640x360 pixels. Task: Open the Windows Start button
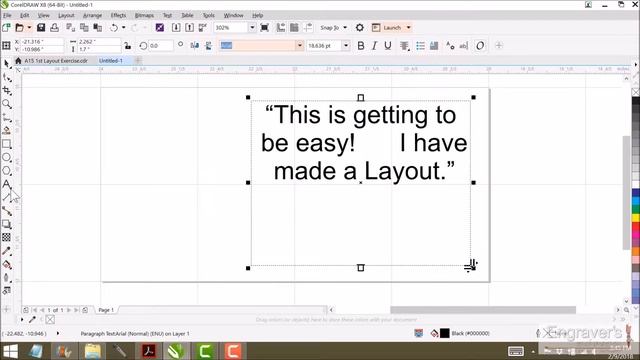[x=10, y=351]
